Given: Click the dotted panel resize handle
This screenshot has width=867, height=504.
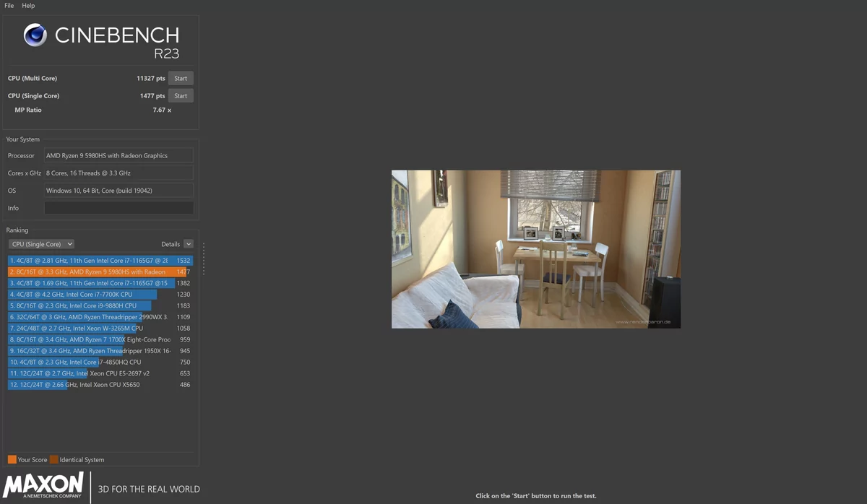Looking at the screenshot, I should point(204,258).
